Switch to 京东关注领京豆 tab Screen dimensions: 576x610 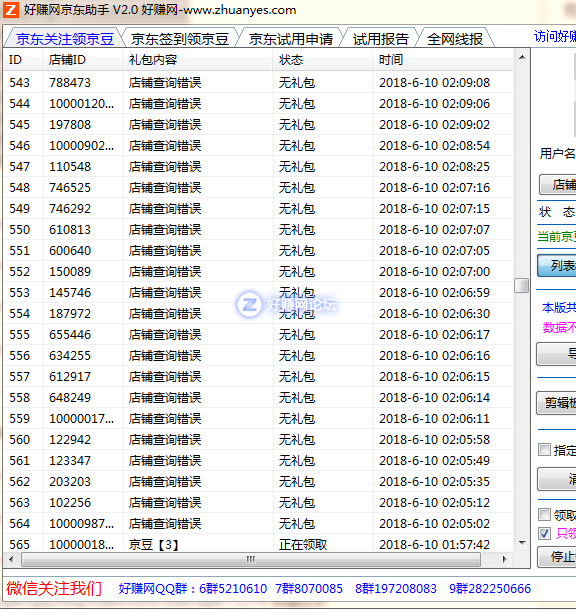(65, 39)
